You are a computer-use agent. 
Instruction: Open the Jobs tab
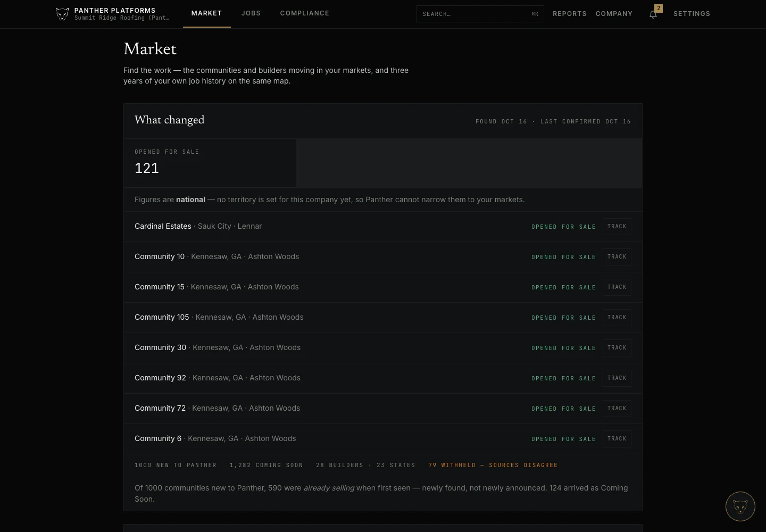(251, 13)
